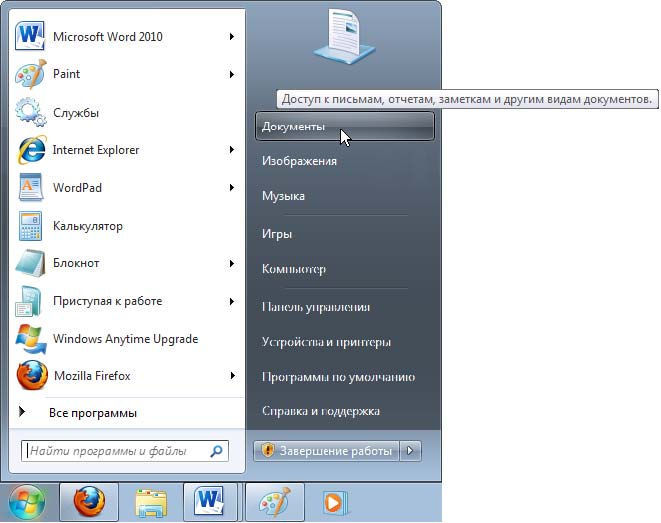Expand the WordPad jump list arrow
The width and height of the screenshot is (661, 523).
(232, 188)
